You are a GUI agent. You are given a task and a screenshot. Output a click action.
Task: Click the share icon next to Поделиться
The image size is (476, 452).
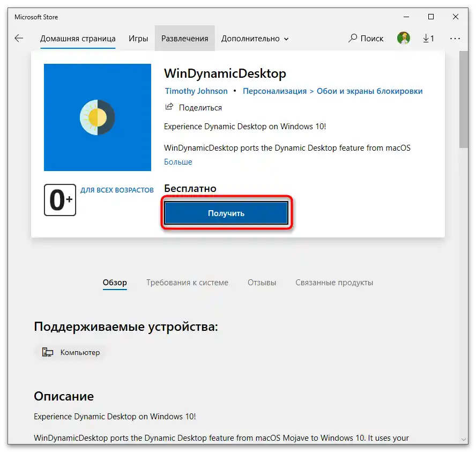[169, 107]
